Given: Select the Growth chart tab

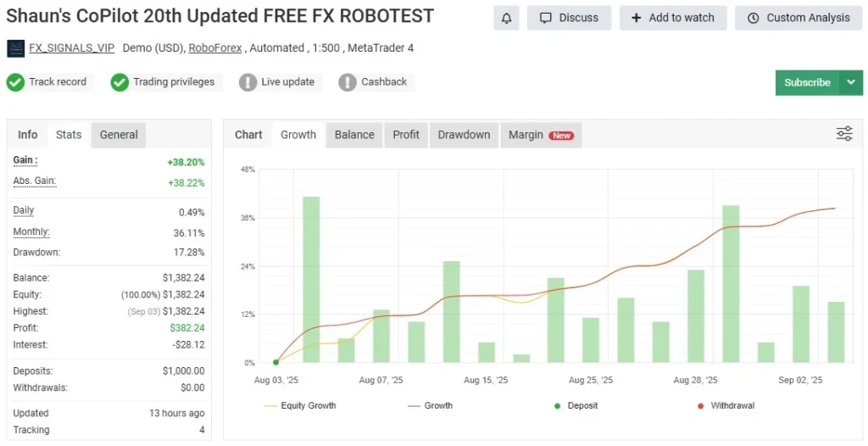Looking at the screenshot, I should [x=298, y=135].
